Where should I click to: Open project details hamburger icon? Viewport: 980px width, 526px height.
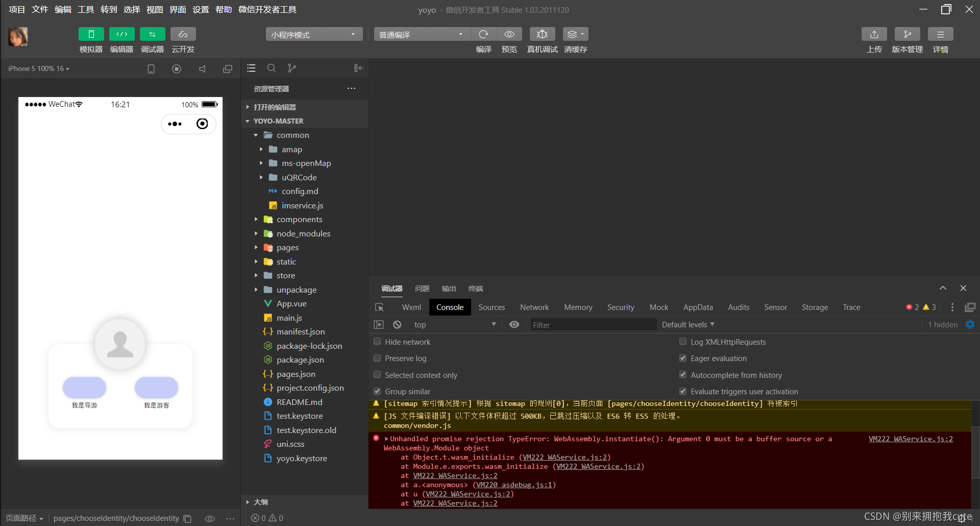pos(940,34)
